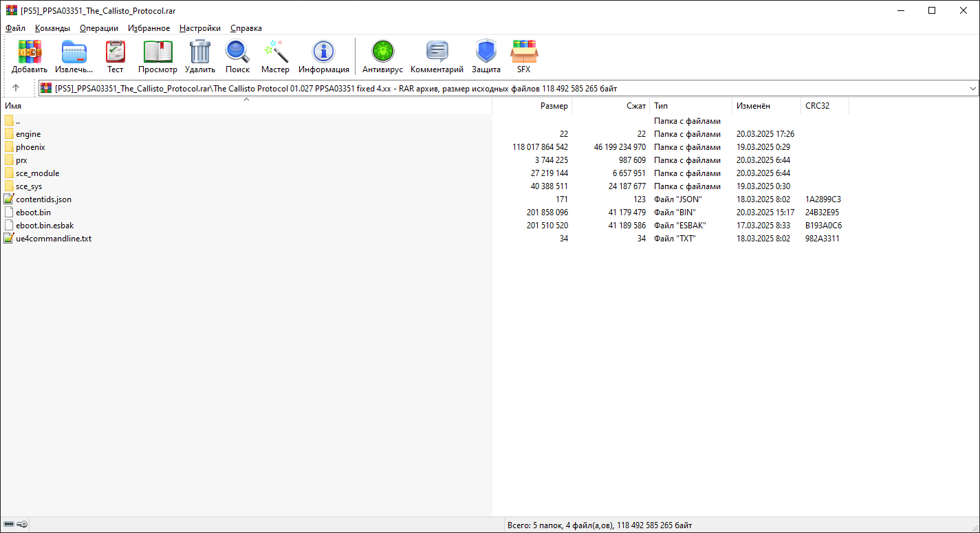Image resolution: width=980 pixels, height=533 pixels.
Task: Click the size value 27 219 144
Action: tap(549, 173)
